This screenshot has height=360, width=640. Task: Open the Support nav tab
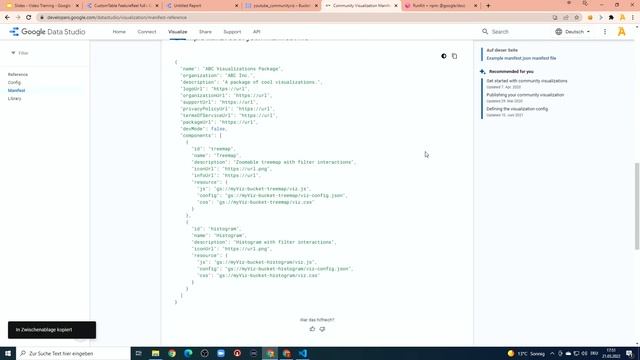tap(232, 31)
